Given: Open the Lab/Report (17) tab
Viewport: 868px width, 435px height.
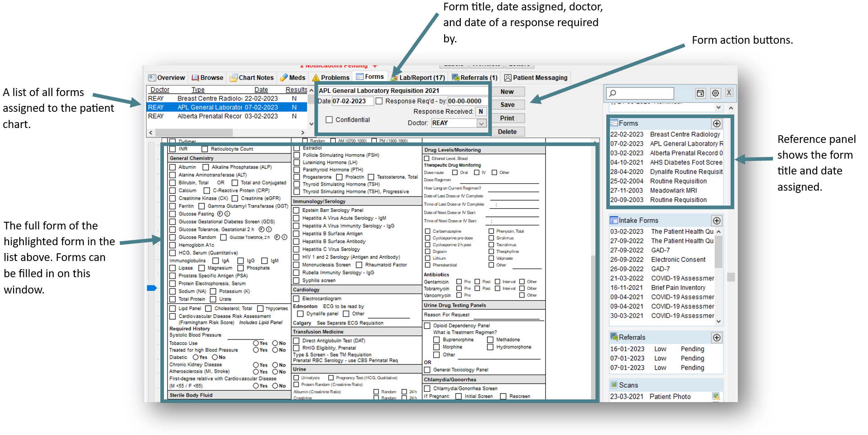Looking at the screenshot, I should point(418,78).
